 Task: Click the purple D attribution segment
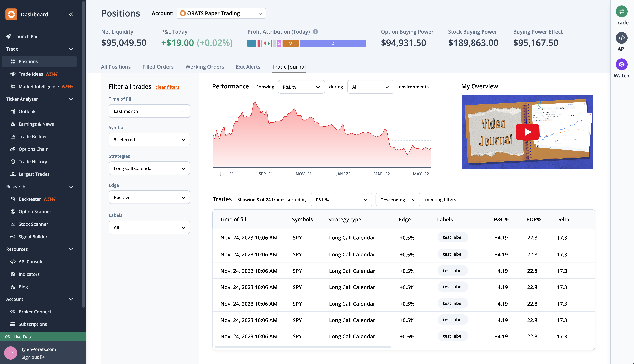point(333,43)
